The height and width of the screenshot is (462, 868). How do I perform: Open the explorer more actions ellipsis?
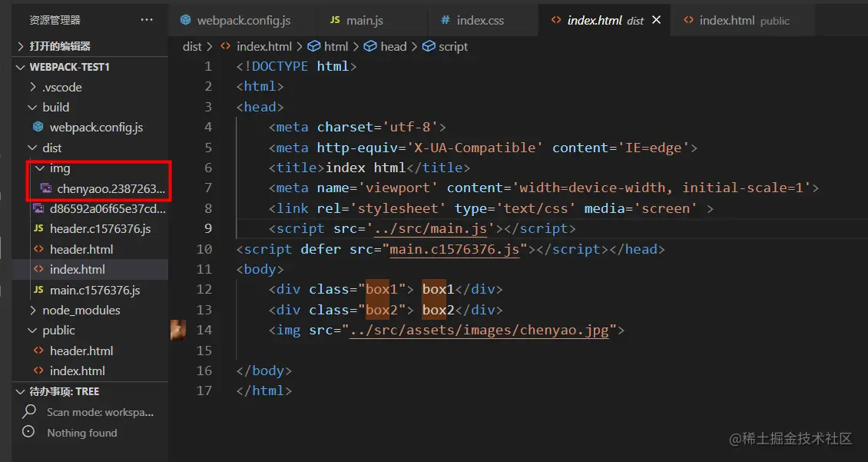(147, 20)
